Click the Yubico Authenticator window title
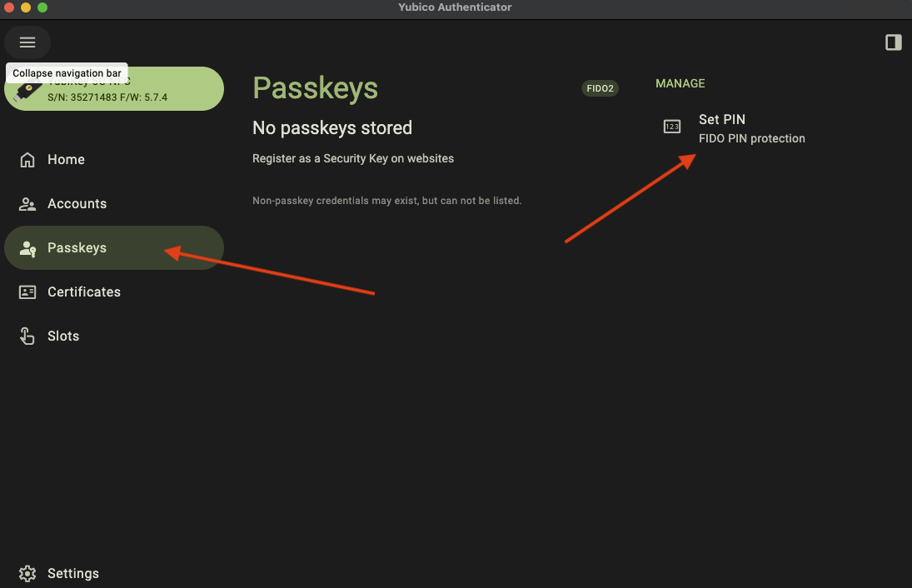This screenshot has width=912, height=588. (x=455, y=7)
